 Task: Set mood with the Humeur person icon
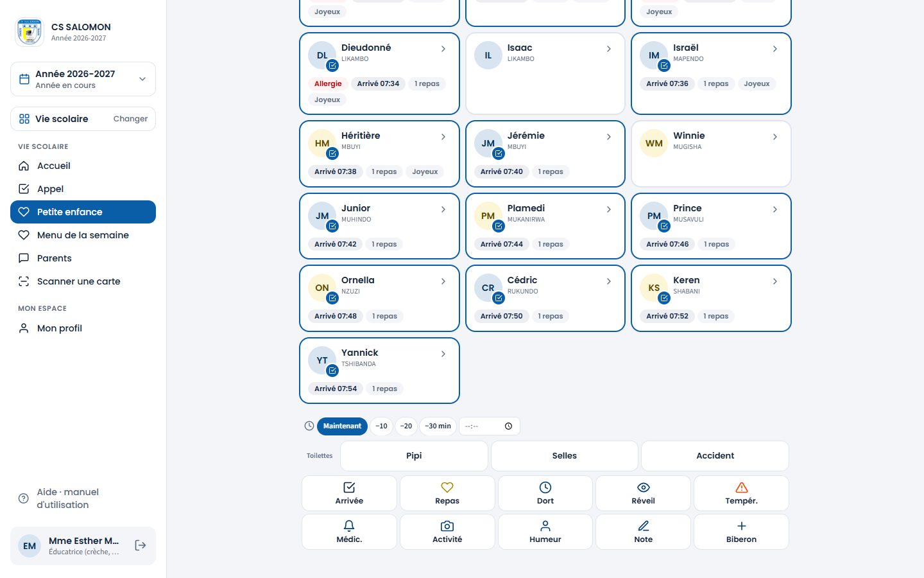click(x=545, y=532)
